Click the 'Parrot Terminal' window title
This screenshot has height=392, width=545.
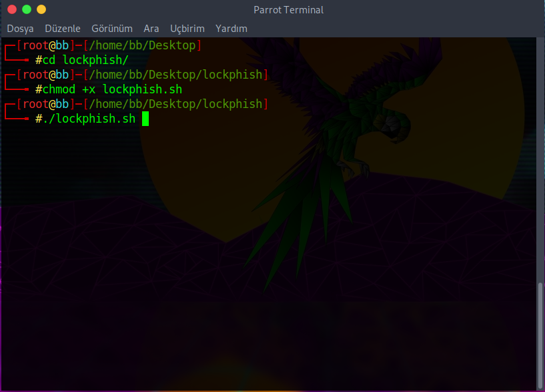tap(288, 10)
